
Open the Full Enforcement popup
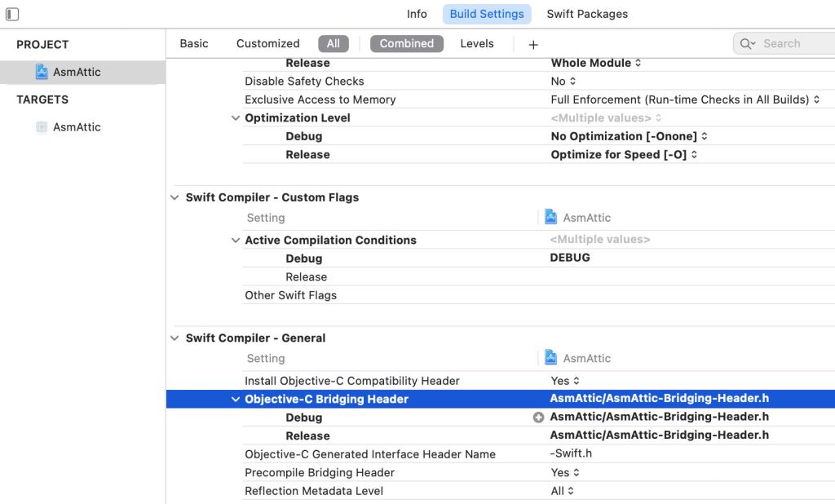(685, 99)
